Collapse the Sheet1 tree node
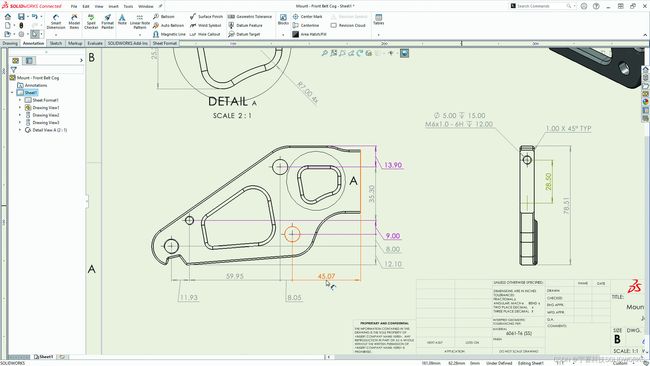The width and height of the screenshot is (650, 366). 12,93
